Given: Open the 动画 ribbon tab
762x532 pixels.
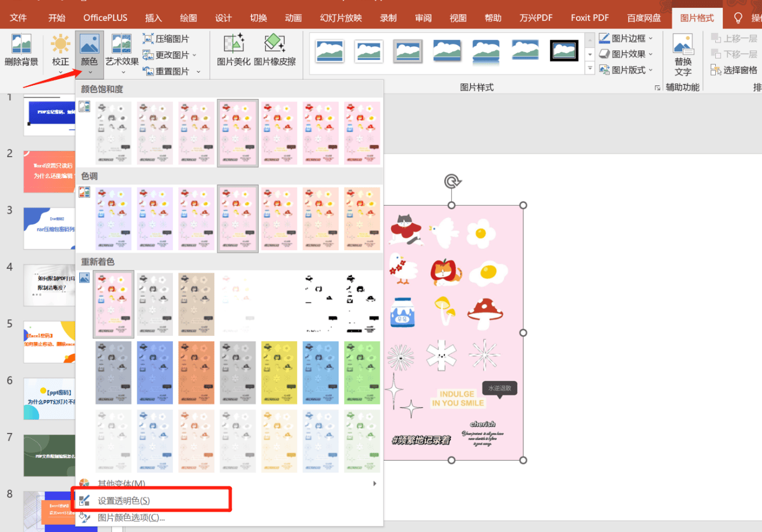Looking at the screenshot, I should (293, 17).
